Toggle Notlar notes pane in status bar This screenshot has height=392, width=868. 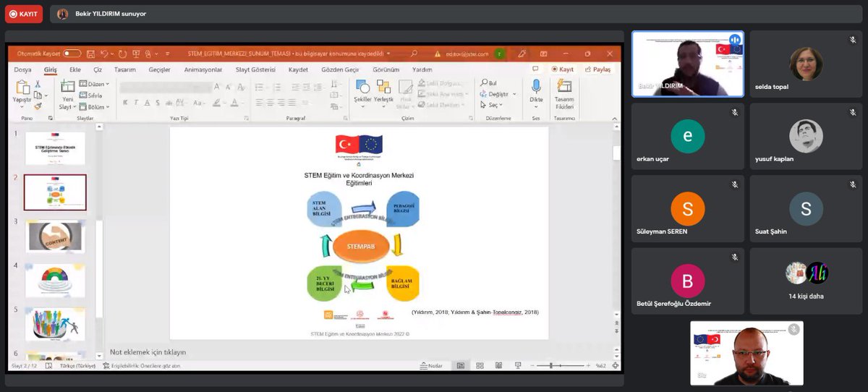pos(430,366)
